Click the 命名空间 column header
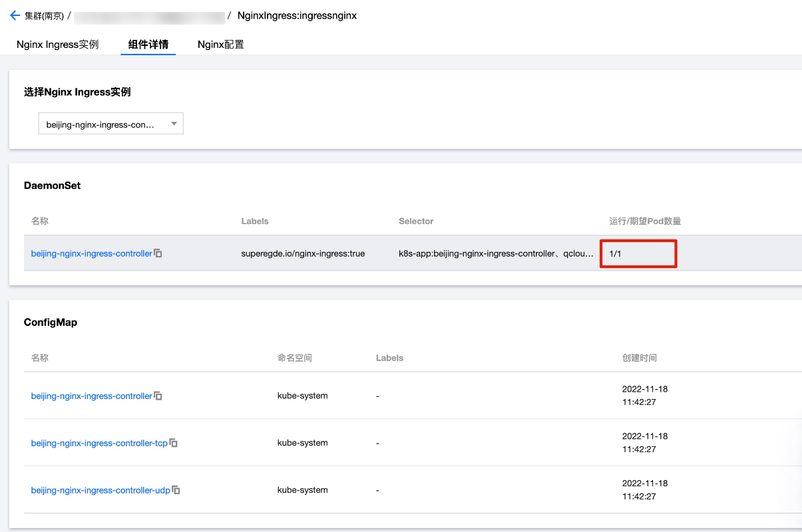The height and width of the screenshot is (532, 802). click(x=294, y=358)
